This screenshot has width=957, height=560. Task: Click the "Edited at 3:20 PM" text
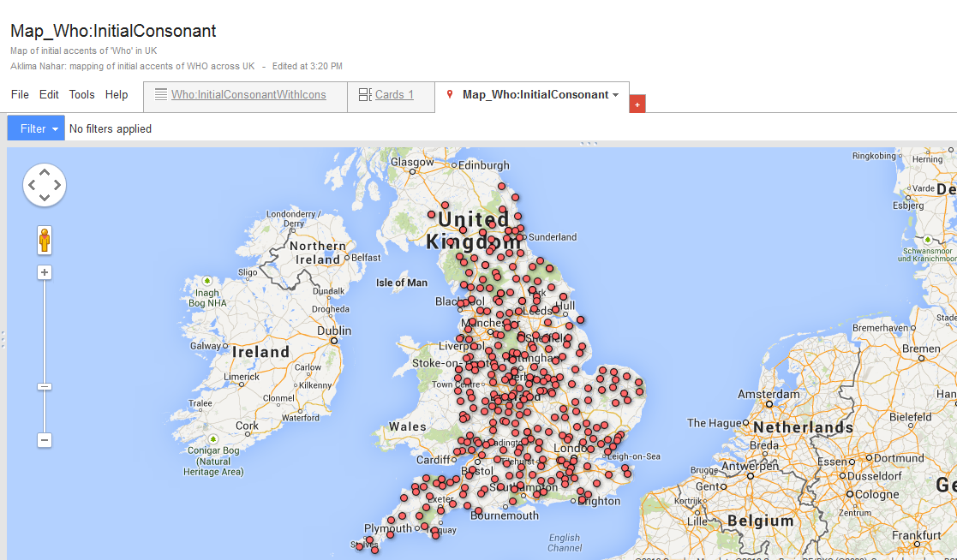[307, 66]
